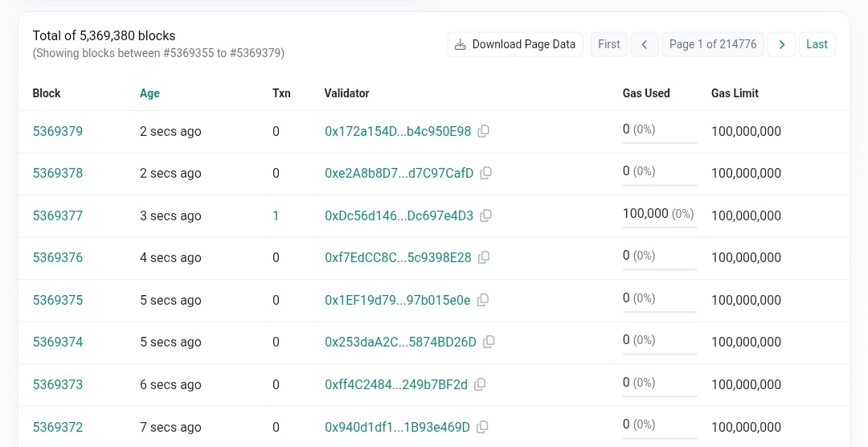Copy validator address 0xff4C2484...249b7BF2d
Screen dimensions: 868x447
point(480,384)
